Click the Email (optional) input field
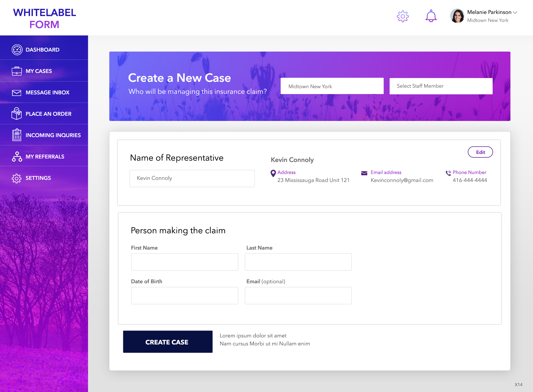 (298, 296)
